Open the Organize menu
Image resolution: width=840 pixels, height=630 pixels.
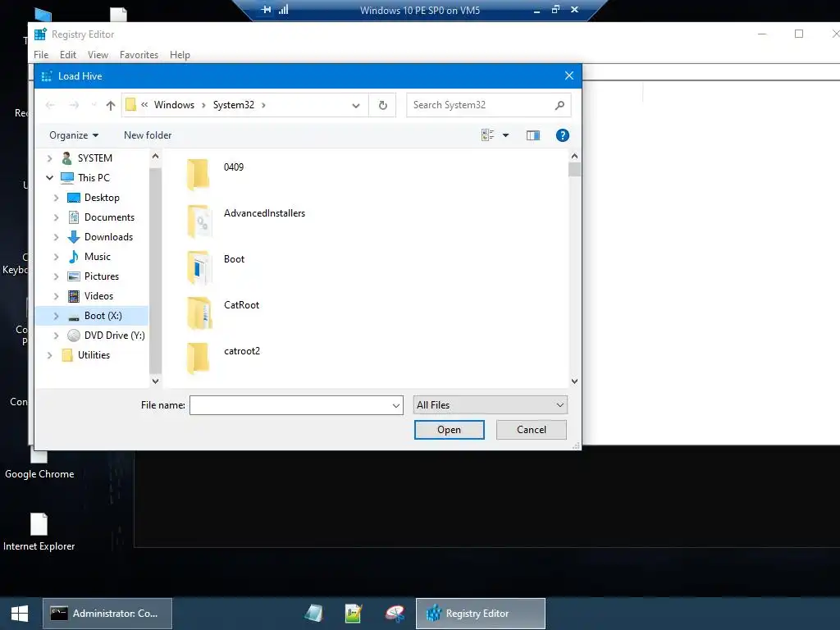[x=73, y=135]
